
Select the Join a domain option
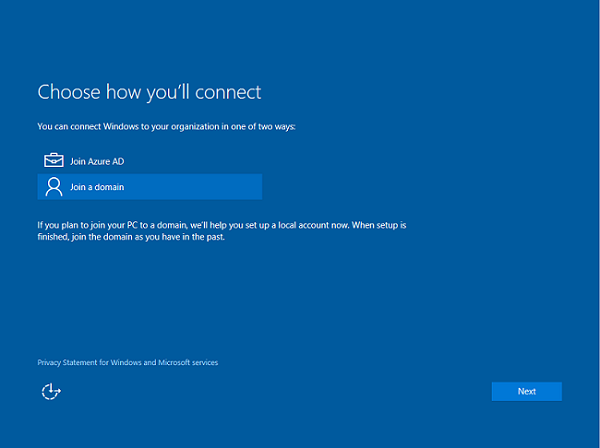click(x=148, y=187)
